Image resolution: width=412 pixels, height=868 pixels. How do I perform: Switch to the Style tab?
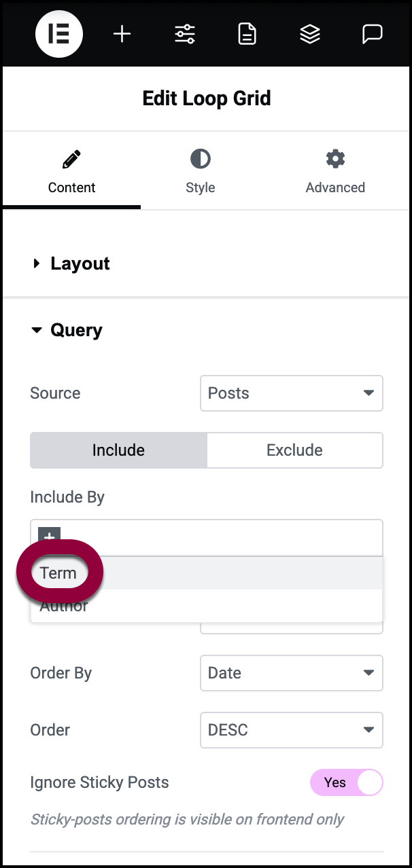[200, 173]
